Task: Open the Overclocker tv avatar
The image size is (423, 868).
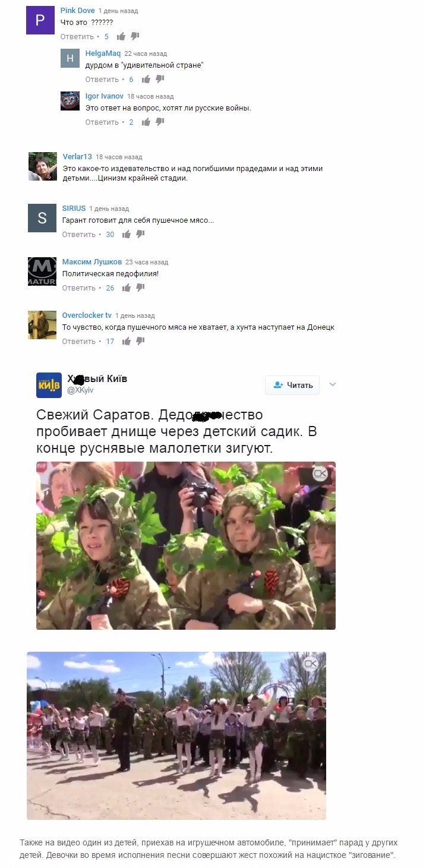Action: click(x=42, y=325)
